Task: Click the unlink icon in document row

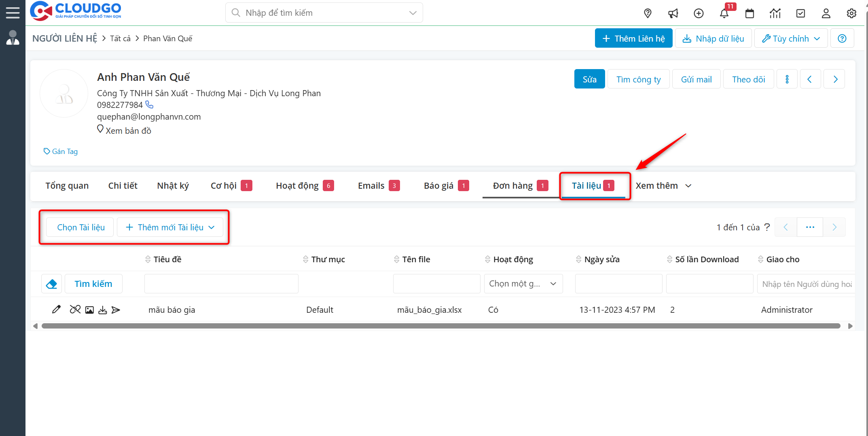Action: click(75, 310)
